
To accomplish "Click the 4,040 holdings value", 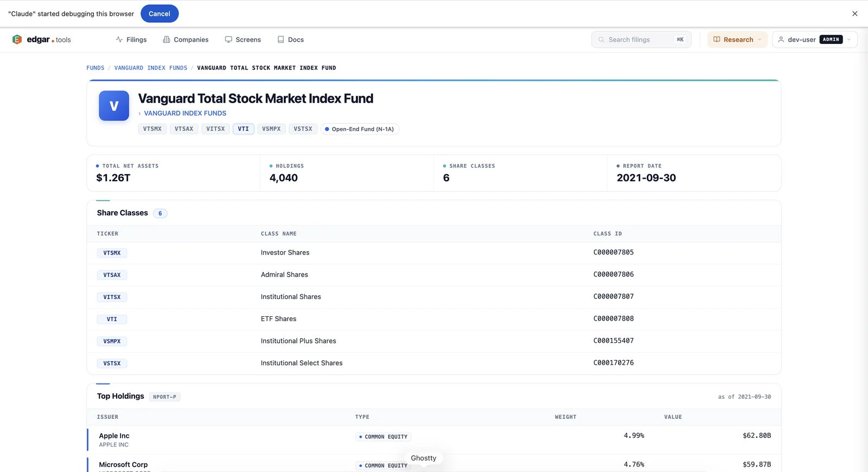I will pyautogui.click(x=284, y=178).
